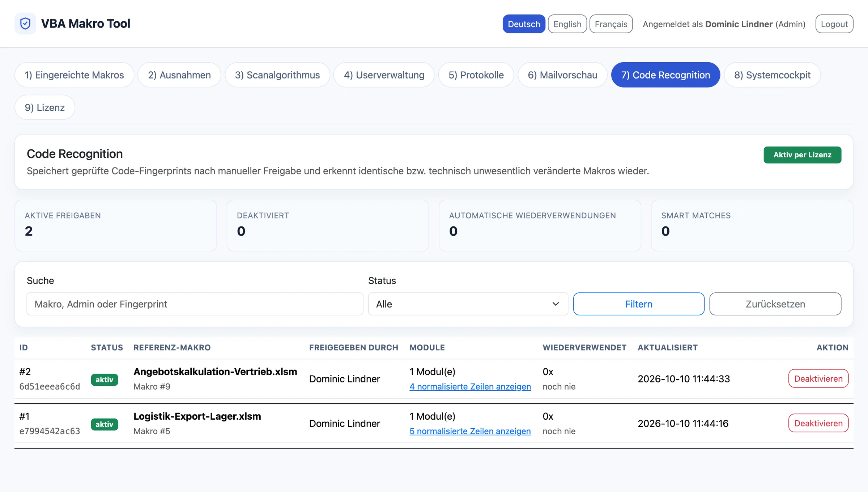
Task: Click Makro #9 subtitle text
Action: (x=152, y=387)
